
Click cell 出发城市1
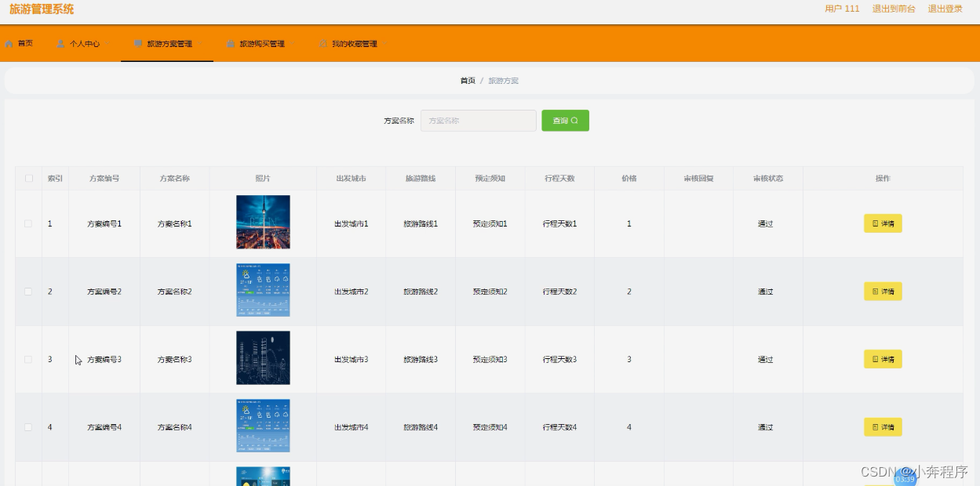click(x=351, y=223)
